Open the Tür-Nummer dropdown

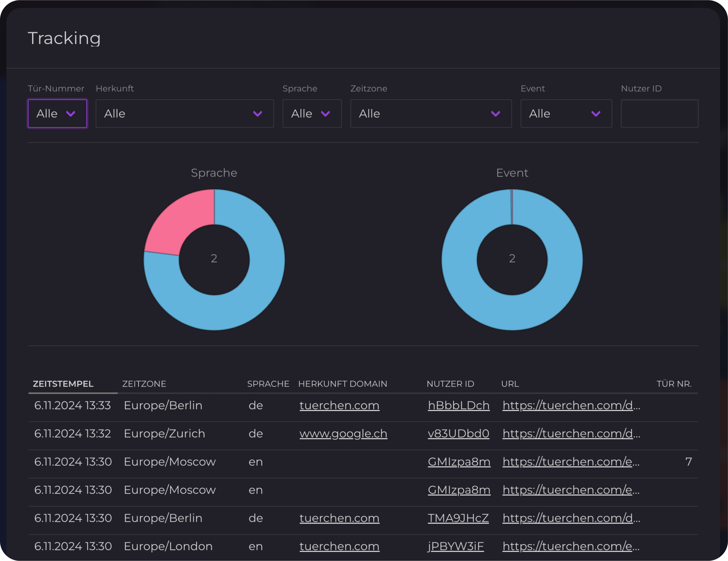point(57,114)
